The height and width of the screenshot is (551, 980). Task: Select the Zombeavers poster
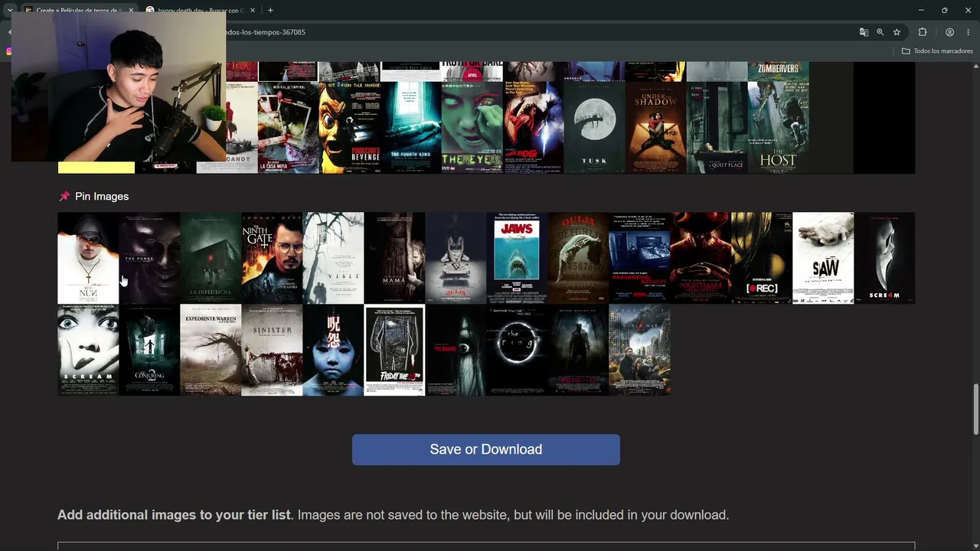click(x=778, y=72)
